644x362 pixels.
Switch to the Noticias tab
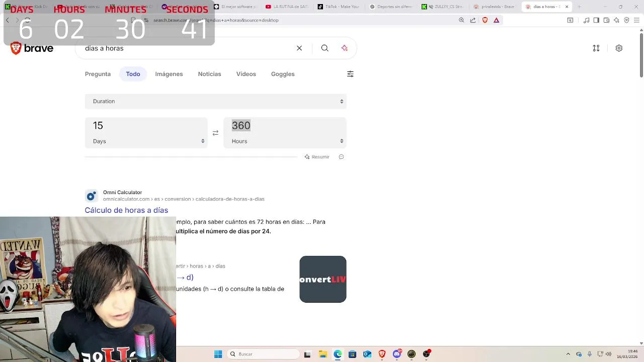pyautogui.click(x=209, y=74)
